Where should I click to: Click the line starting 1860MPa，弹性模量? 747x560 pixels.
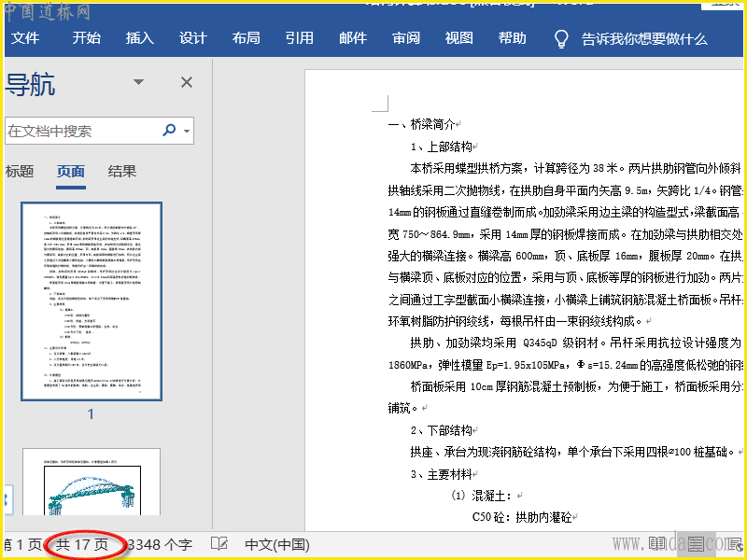pos(565,365)
